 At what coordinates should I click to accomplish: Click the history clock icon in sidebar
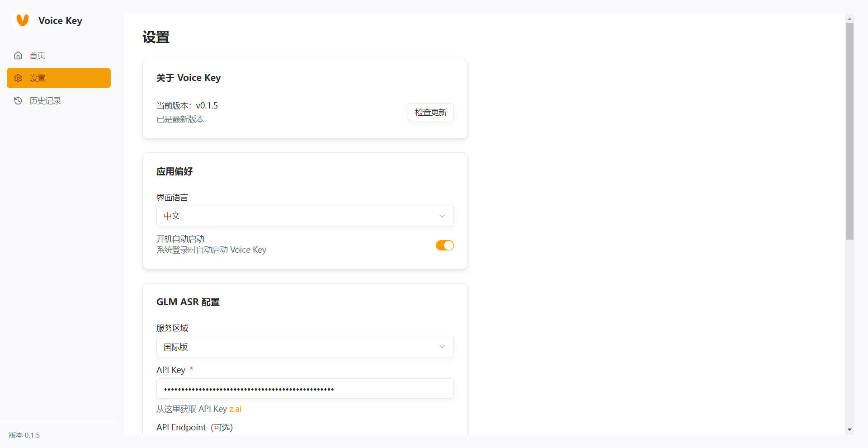(18, 101)
